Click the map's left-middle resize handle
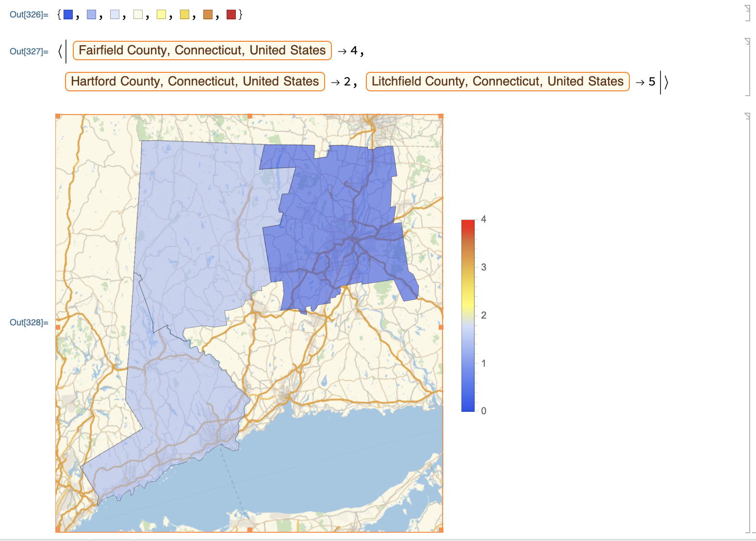The height and width of the screenshot is (541, 756). [x=58, y=327]
